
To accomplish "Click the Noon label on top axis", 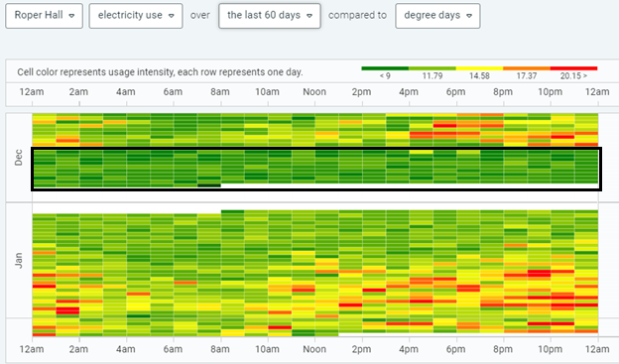I will point(314,92).
